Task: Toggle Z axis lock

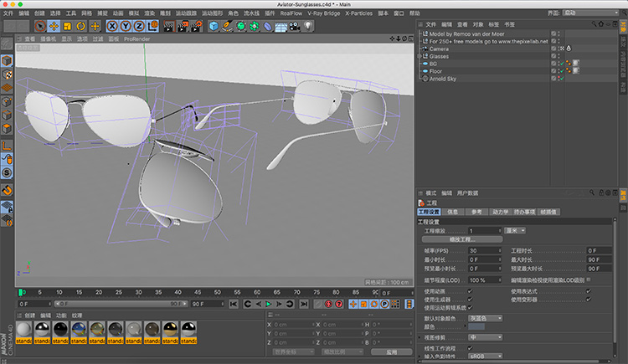Action: tap(139, 27)
